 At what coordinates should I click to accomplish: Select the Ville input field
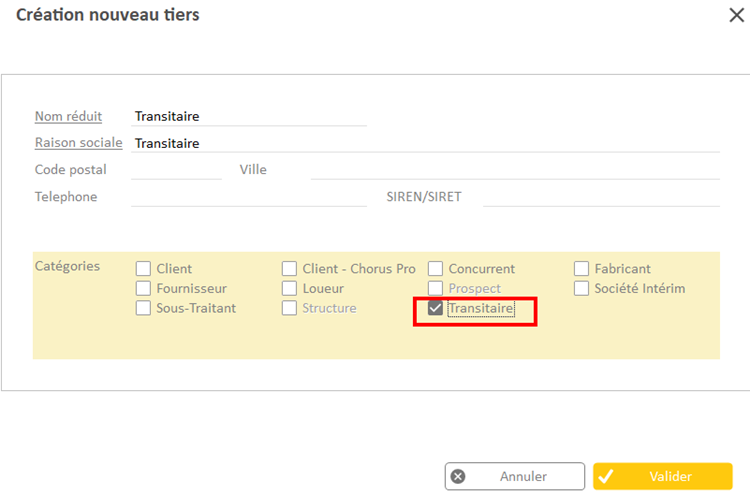[514, 170]
